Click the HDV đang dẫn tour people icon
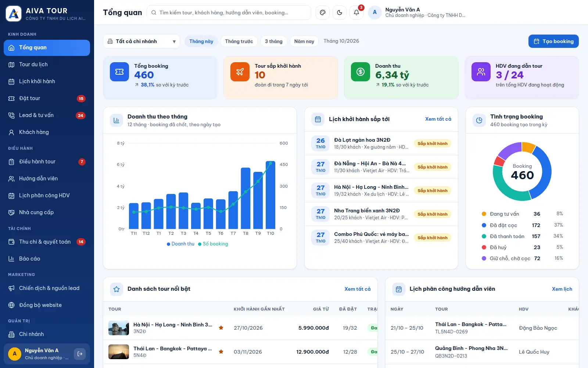The height and width of the screenshot is (368, 588). click(481, 72)
